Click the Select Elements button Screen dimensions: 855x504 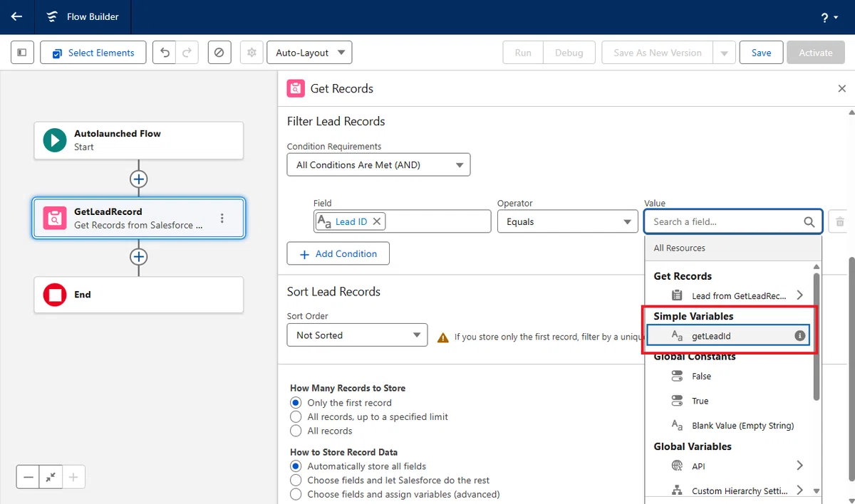93,53
